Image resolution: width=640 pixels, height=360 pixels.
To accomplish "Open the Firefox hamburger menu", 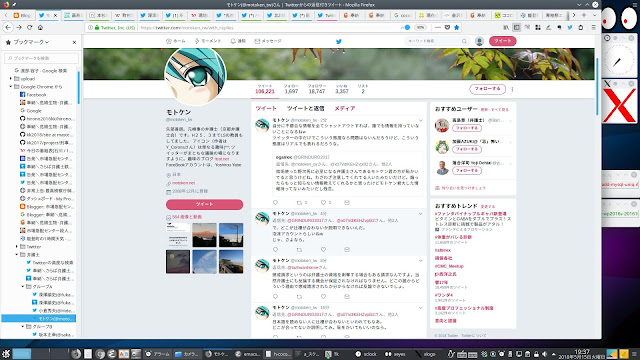I will [593, 27].
